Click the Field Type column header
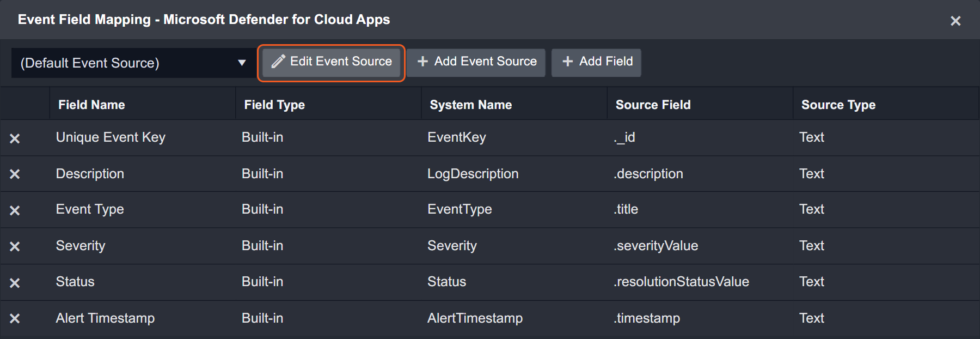The width and height of the screenshot is (980, 339). coord(274,105)
